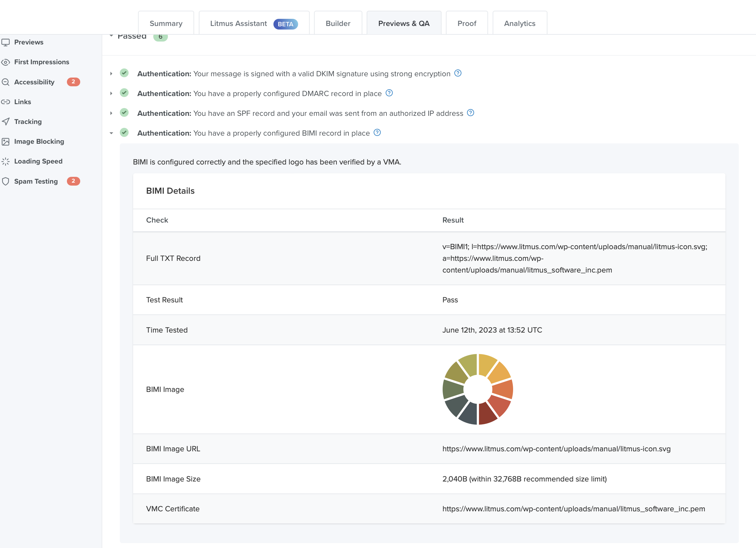Open help icon beside DKIM signature message
This screenshot has height=548, width=756.
tap(458, 73)
